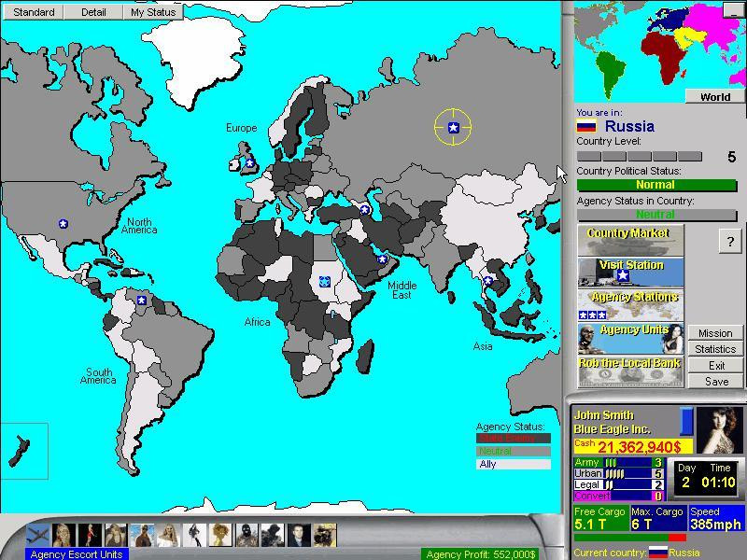Click the airplane icon in escort units bar

[37, 535]
